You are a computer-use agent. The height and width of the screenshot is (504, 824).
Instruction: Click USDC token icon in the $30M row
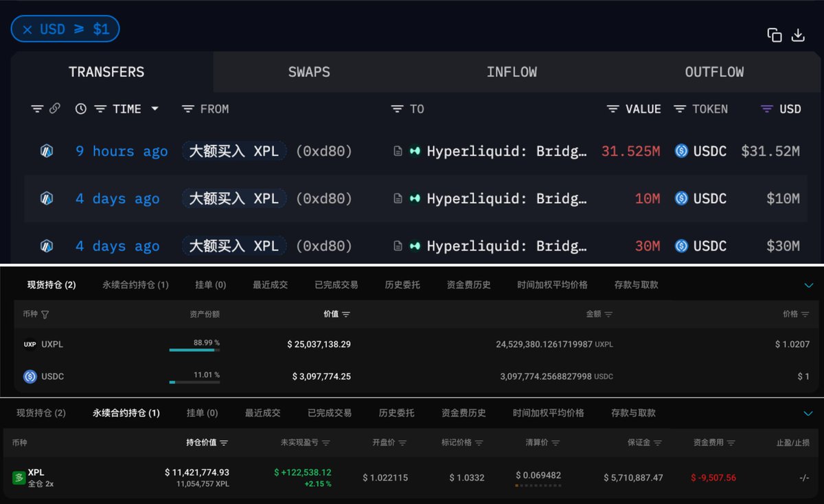[x=681, y=246]
